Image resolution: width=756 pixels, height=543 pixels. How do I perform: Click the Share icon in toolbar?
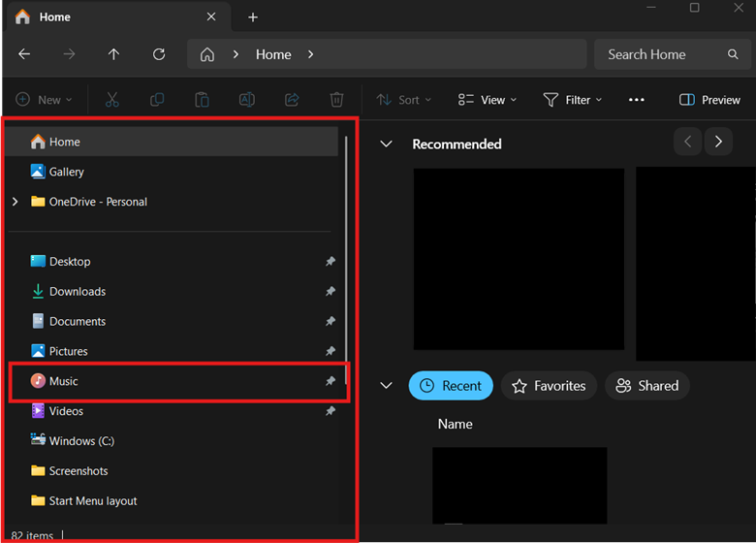[x=292, y=100]
